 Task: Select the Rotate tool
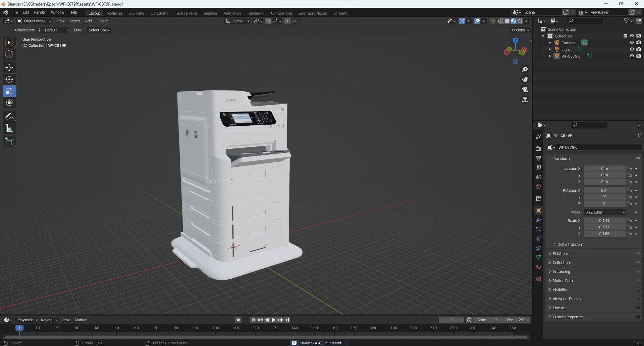9,79
